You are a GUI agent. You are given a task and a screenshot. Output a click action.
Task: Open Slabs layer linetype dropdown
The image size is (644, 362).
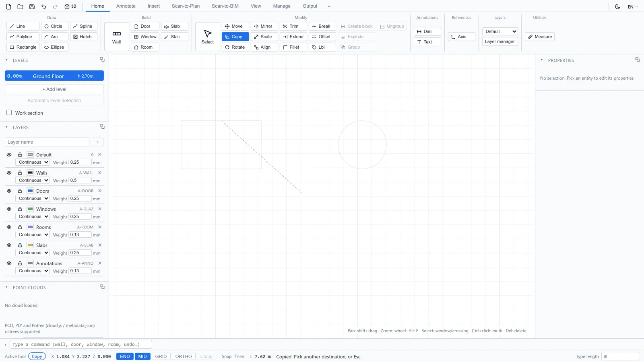point(33,253)
